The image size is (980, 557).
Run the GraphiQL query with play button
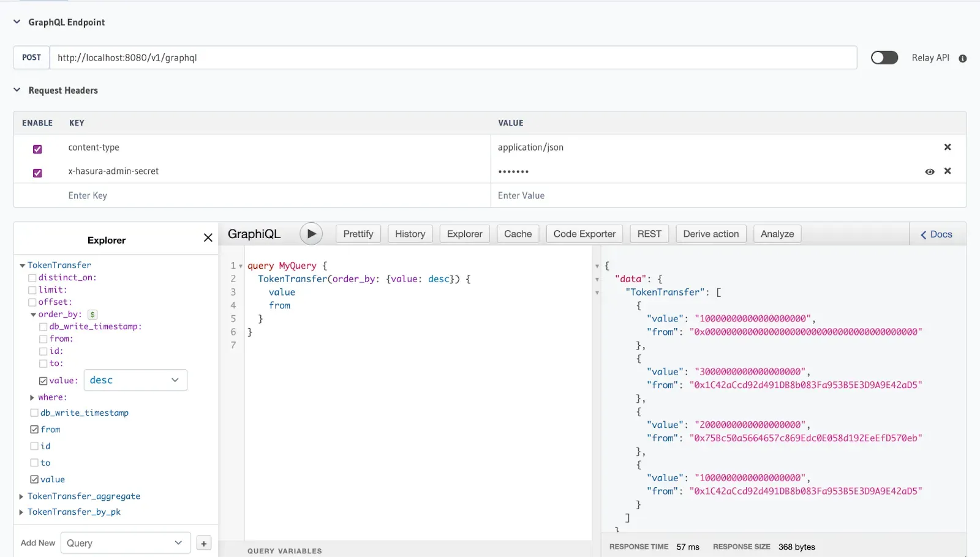click(311, 234)
